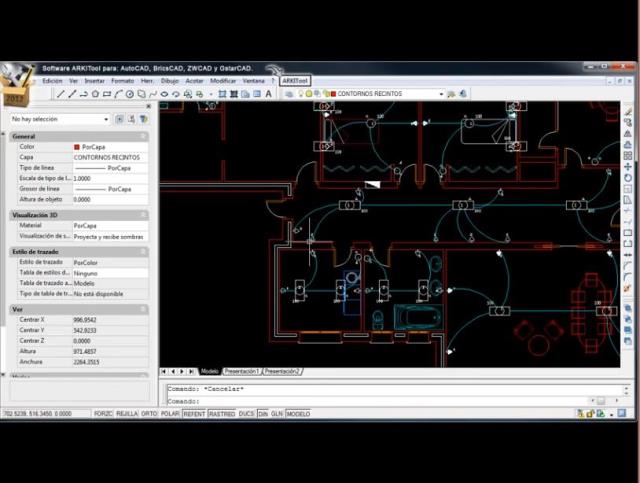640x483 pixels.
Task: Open the Insertar menu
Action: (x=94, y=81)
